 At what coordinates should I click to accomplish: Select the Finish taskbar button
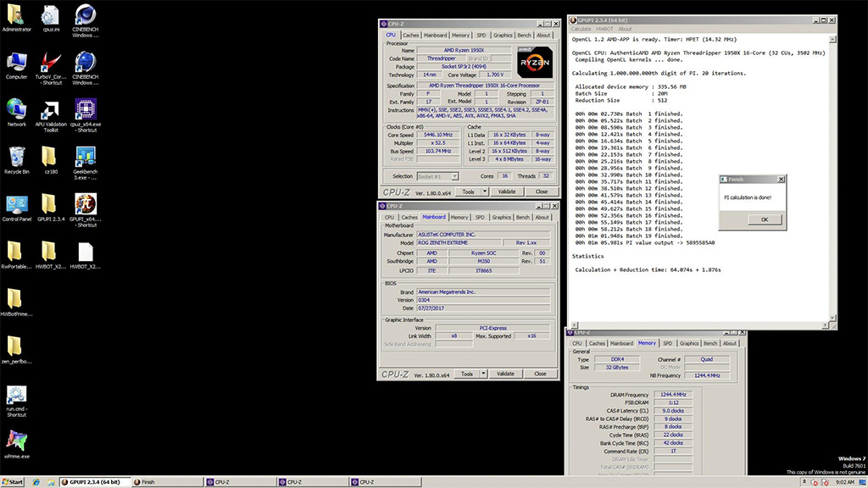pyautogui.click(x=169, y=482)
